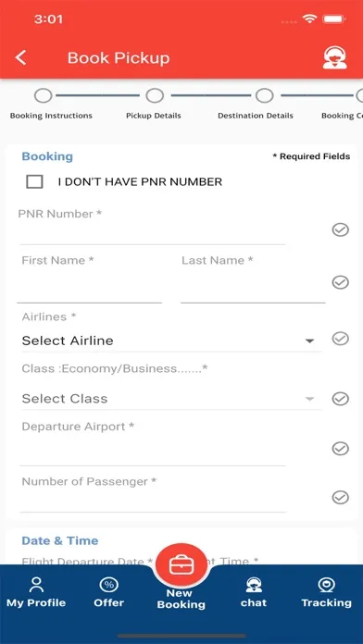
Task: Open My Profile person icon
Action: tap(36, 585)
